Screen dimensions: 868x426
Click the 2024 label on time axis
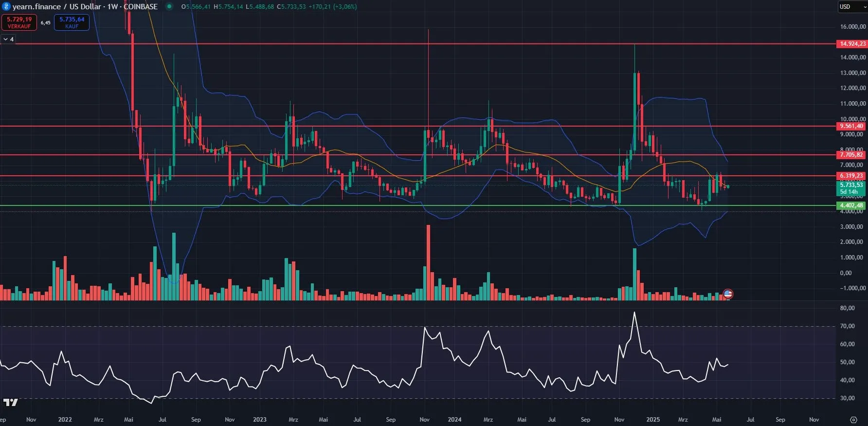454,420
